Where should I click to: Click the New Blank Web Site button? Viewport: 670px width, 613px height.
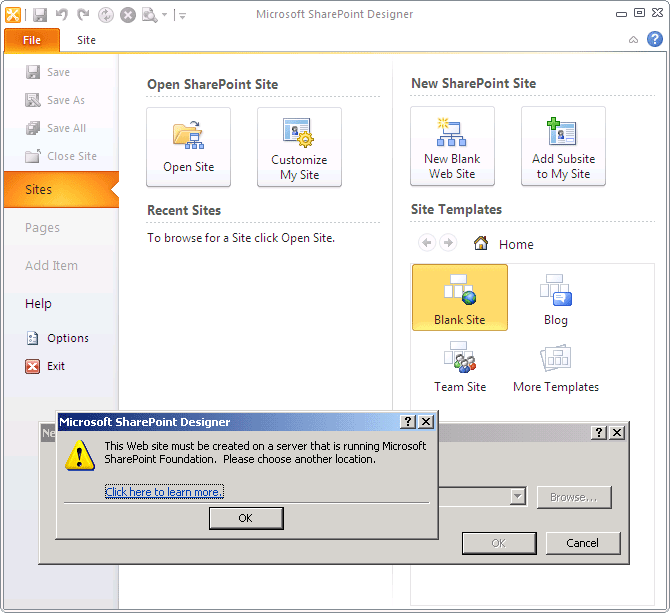[452, 146]
